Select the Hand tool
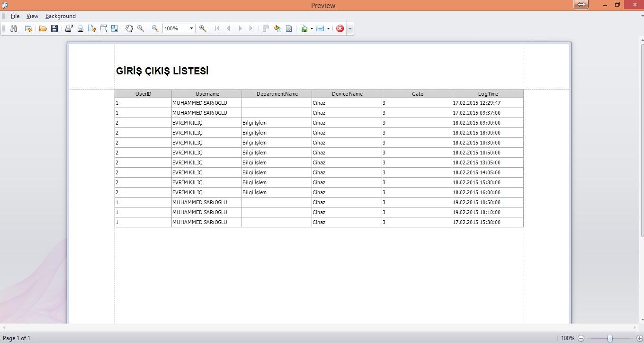The height and width of the screenshot is (343, 644). point(129,28)
